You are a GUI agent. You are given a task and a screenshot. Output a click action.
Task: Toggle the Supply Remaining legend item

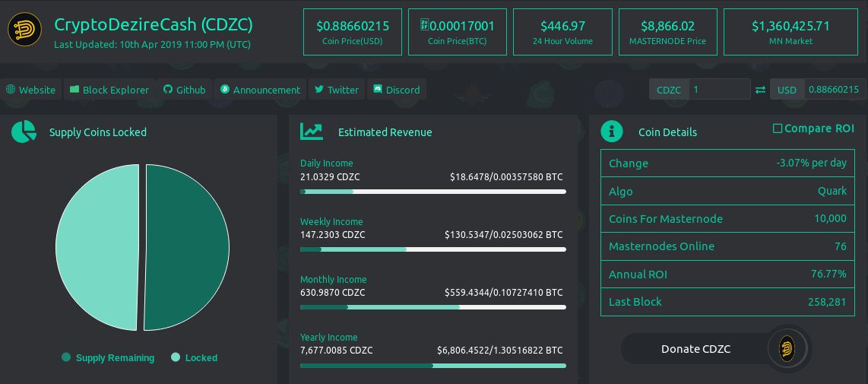point(108,358)
